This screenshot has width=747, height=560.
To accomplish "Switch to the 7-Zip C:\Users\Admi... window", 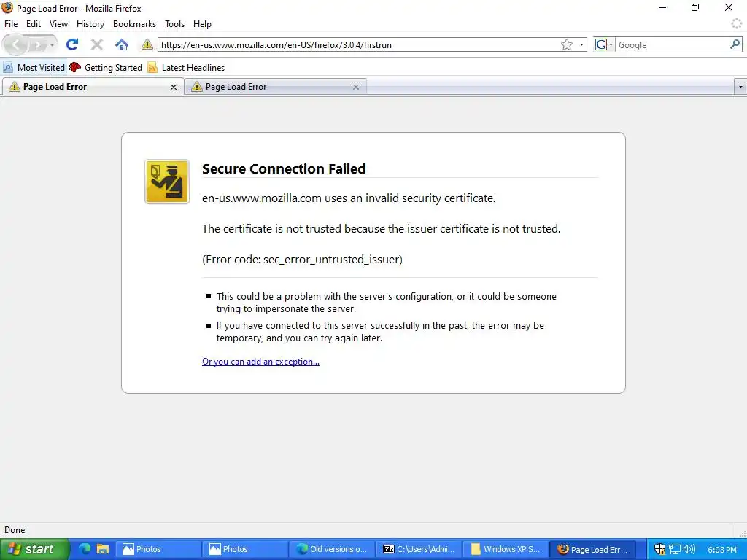I will tap(418, 549).
